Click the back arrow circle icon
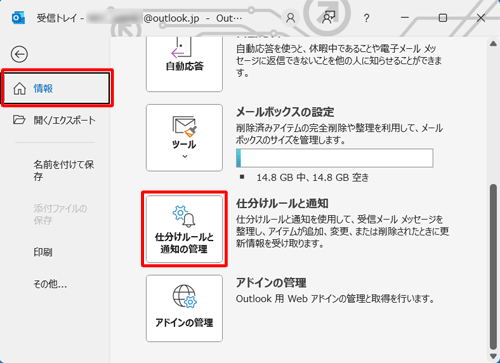This screenshot has height=363, width=500. coord(19,54)
